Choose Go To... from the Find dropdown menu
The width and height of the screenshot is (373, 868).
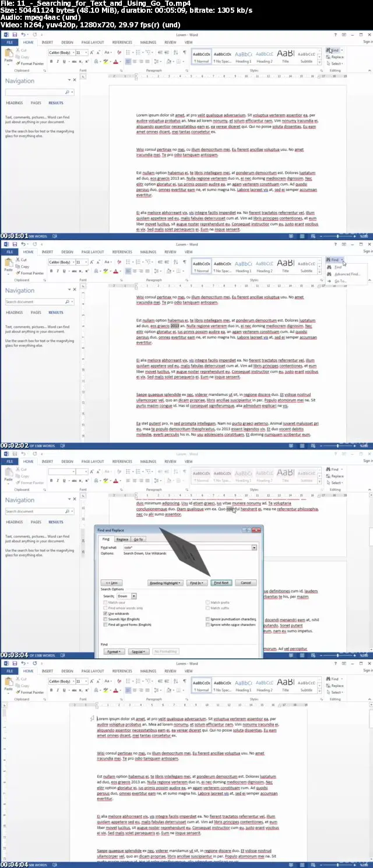(x=340, y=281)
